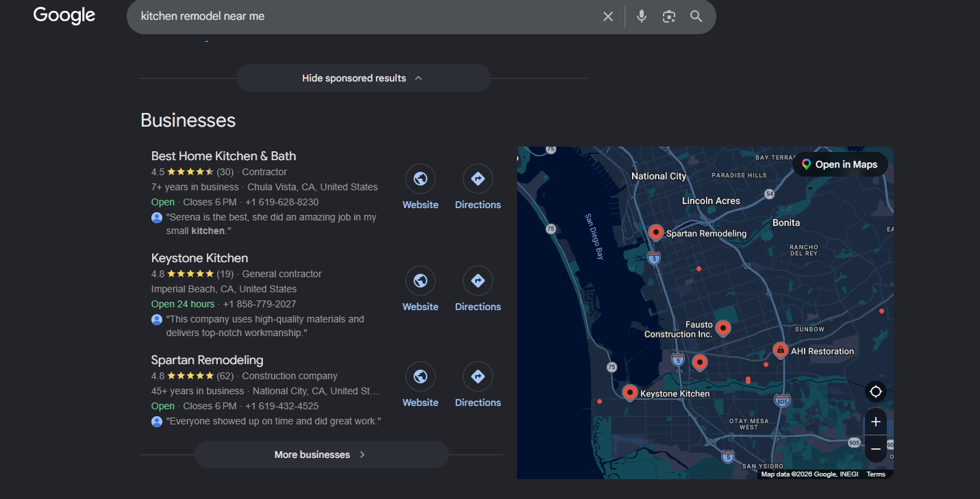
Task: Open Google Lens image search
Action: [669, 16]
